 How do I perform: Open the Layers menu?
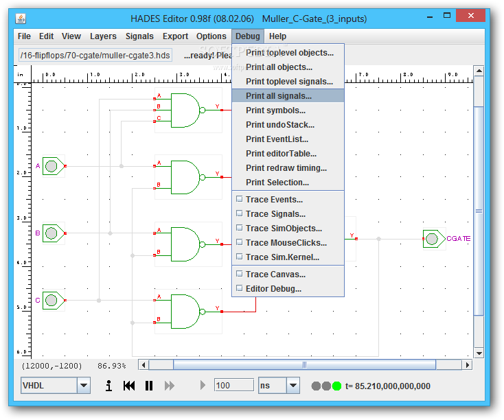[x=103, y=36]
